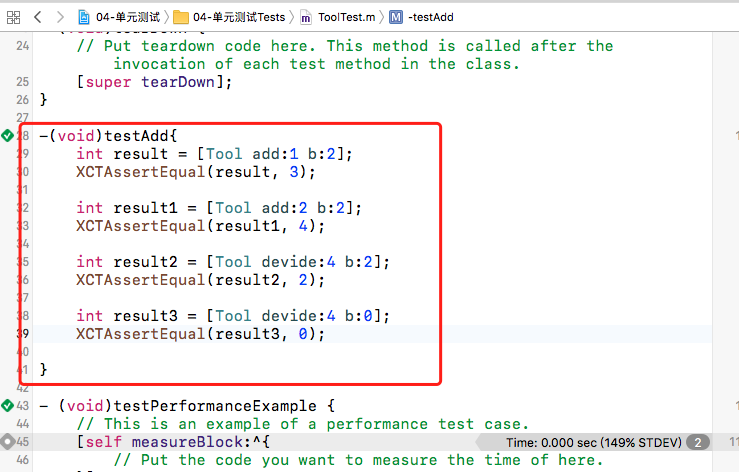Open the 04-单元测试Tests folder breadcrumb
739x472 pixels.
(239, 17)
